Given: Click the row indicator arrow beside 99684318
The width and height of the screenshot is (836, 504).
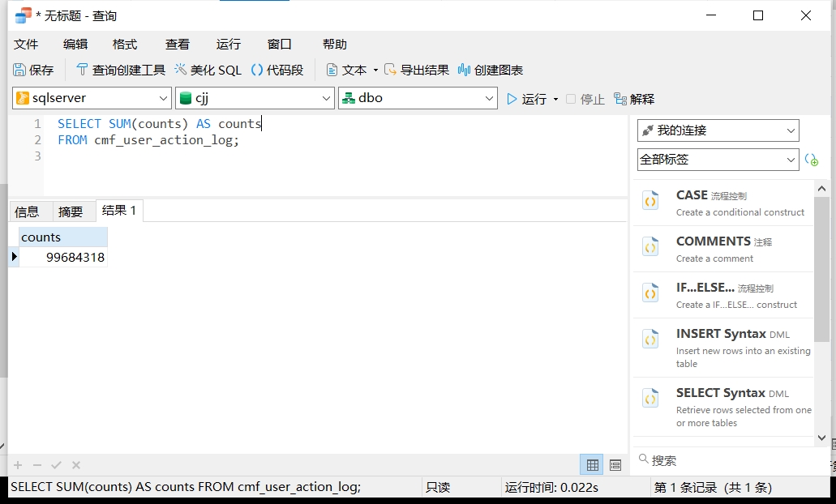Looking at the screenshot, I should 14,257.
